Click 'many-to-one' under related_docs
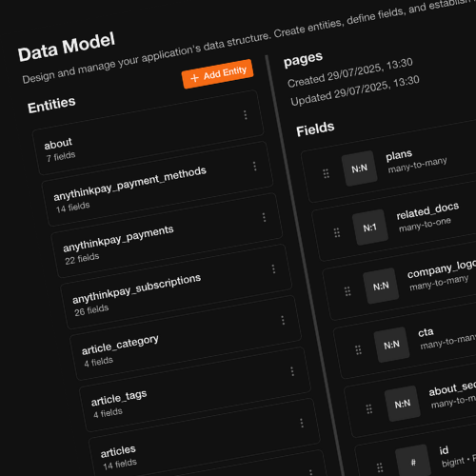476x476 pixels. (x=425, y=225)
